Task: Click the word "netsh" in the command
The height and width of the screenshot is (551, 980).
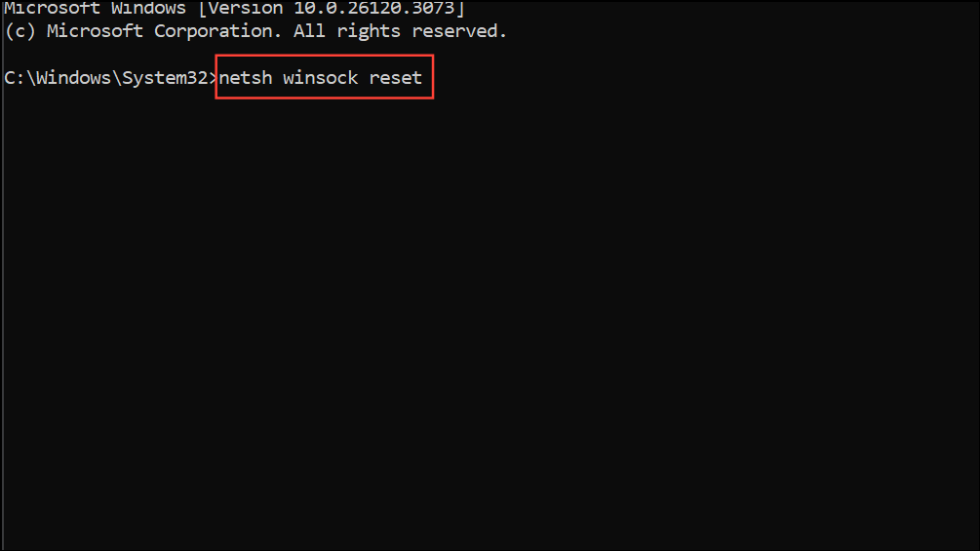Action: click(x=246, y=77)
